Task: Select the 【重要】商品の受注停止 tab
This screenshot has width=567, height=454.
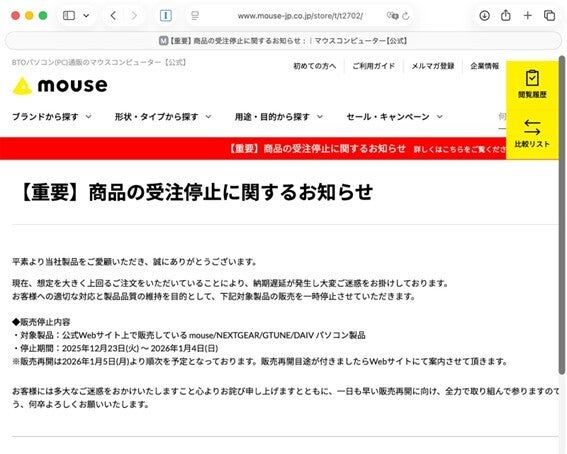Action: point(283,41)
